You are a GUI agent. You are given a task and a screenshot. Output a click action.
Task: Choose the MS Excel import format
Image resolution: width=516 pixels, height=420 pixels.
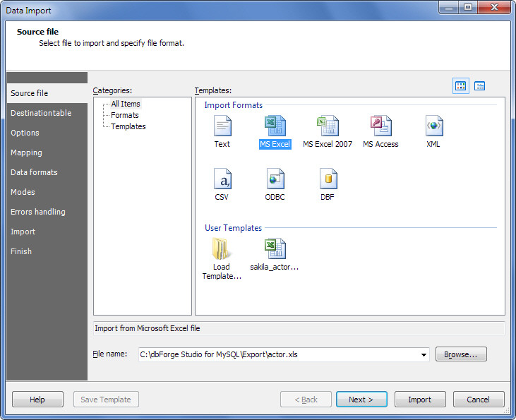click(x=275, y=126)
